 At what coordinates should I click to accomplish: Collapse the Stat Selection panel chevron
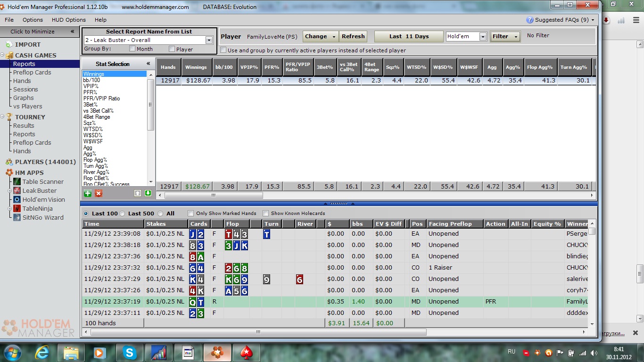(148, 64)
